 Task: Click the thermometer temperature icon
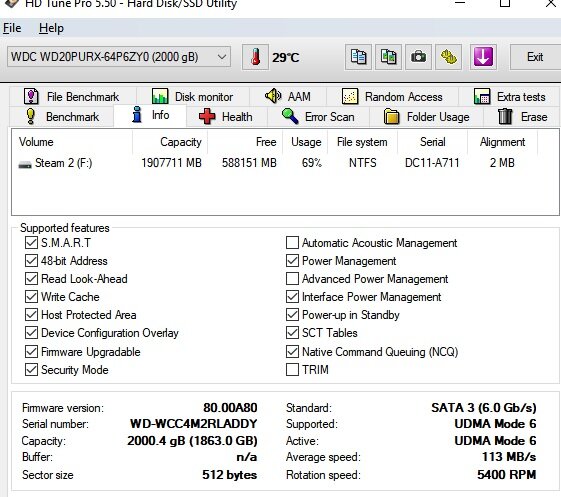255,57
